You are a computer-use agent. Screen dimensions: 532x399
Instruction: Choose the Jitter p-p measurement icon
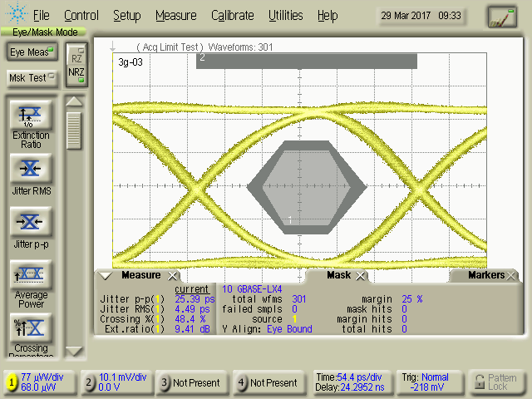[x=31, y=222]
